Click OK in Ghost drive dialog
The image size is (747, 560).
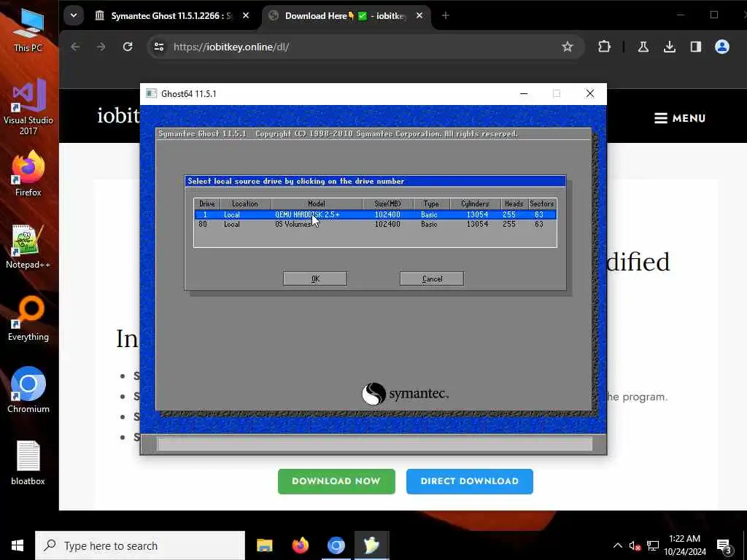pyautogui.click(x=315, y=279)
